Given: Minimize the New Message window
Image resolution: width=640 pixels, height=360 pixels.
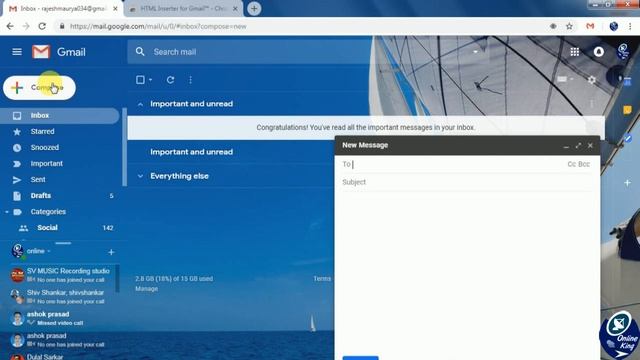Looking at the screenshot, I should point(566,146).
